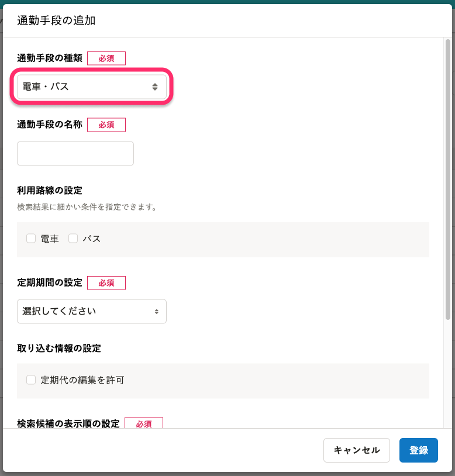Check 定期代の編集を許可 option

(x=31, y=380)
